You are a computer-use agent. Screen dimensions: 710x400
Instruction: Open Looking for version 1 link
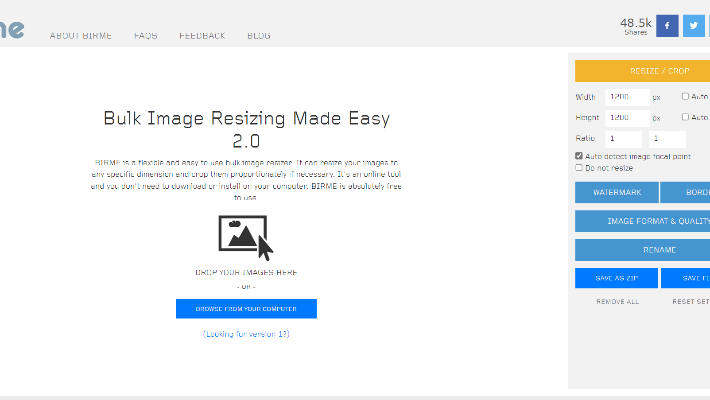(246, 334)
